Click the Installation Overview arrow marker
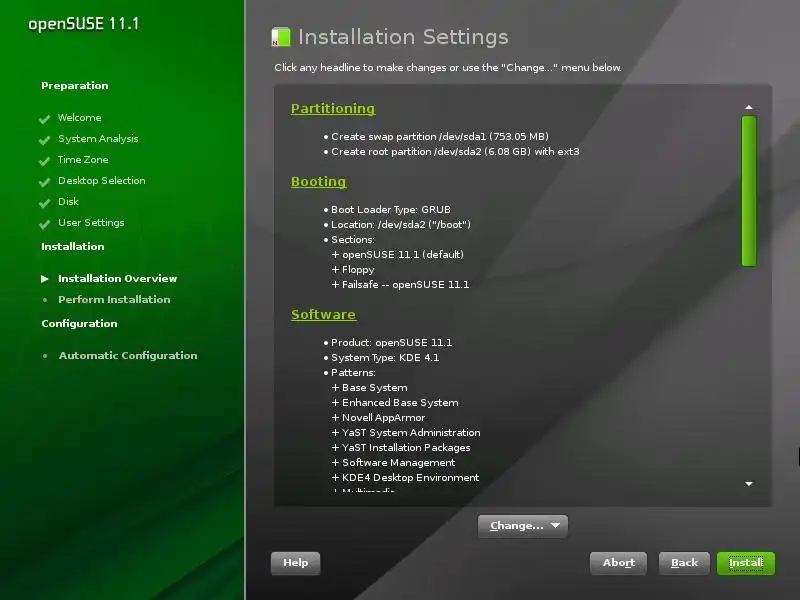 45,279
